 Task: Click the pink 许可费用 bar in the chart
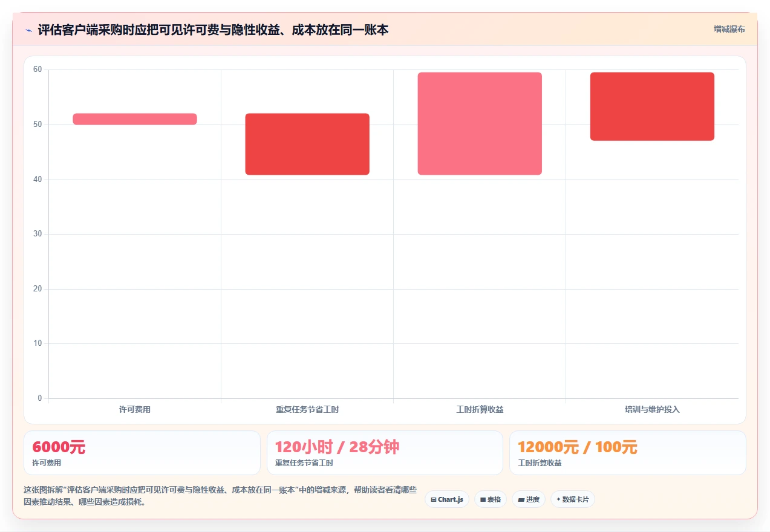pyautogui.click(x=135, y=119)
